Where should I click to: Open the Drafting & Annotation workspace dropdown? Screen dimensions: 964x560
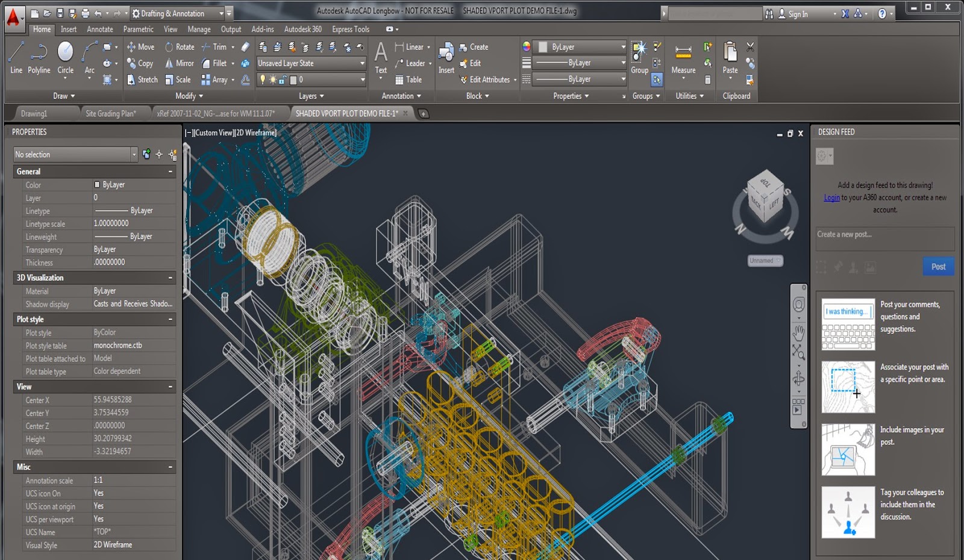click(177, 13)
